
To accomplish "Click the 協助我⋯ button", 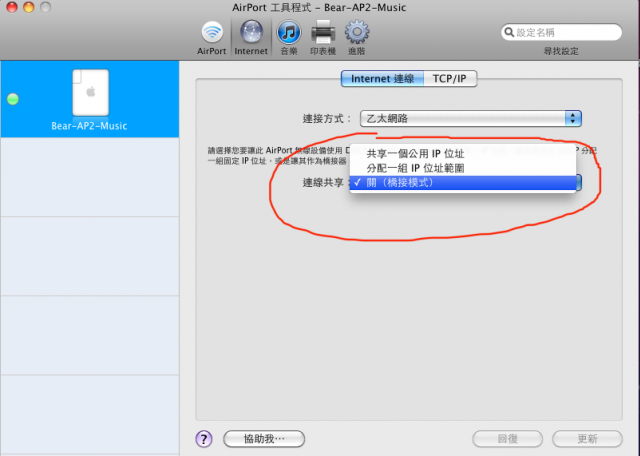I will 264,439.
